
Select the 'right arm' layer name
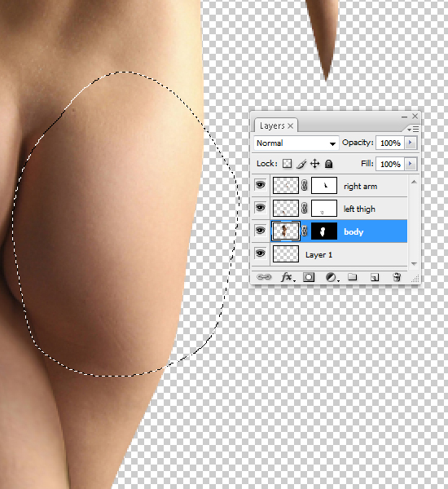point(360,186)
